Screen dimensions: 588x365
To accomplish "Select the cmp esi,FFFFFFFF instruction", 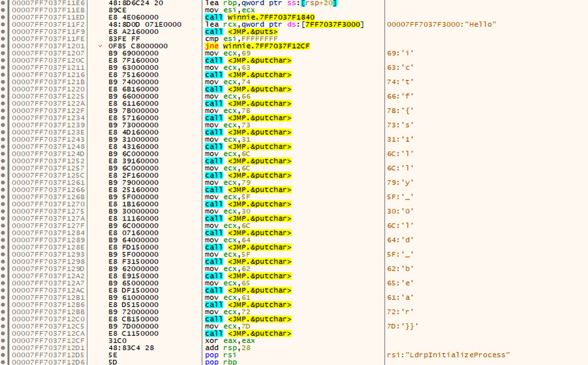I will (x=237, y=39).
